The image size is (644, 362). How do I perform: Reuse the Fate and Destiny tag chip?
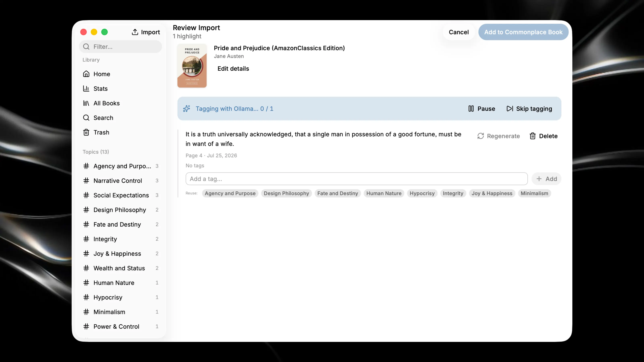coord(337,193)
